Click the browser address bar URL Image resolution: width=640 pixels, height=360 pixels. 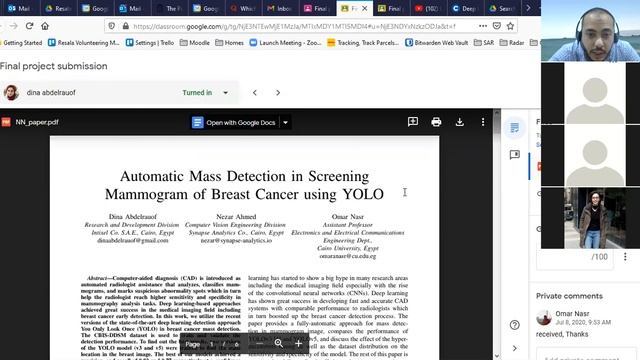(294, 26)
